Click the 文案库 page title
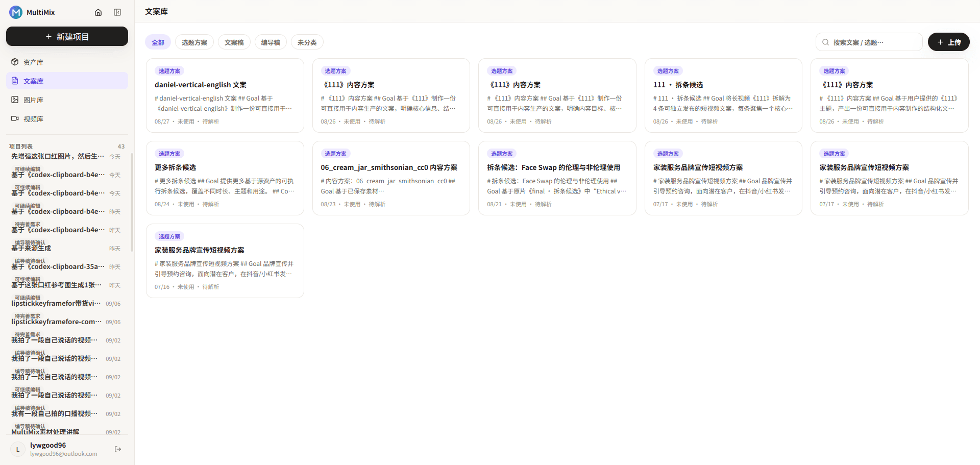Screen dimensions: 980x465 click(156, 11)
